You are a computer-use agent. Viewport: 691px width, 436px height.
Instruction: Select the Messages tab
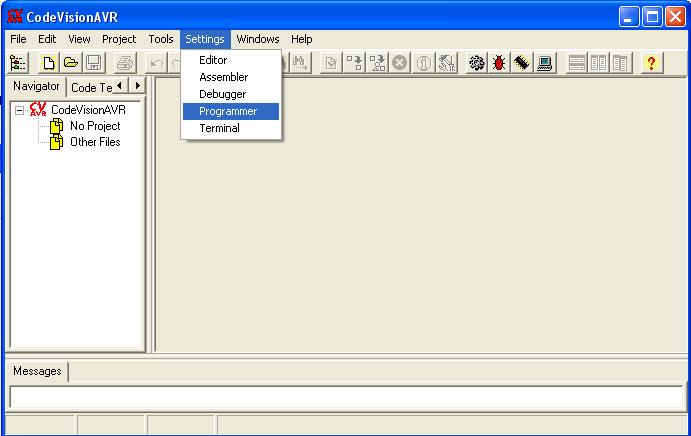37,371
